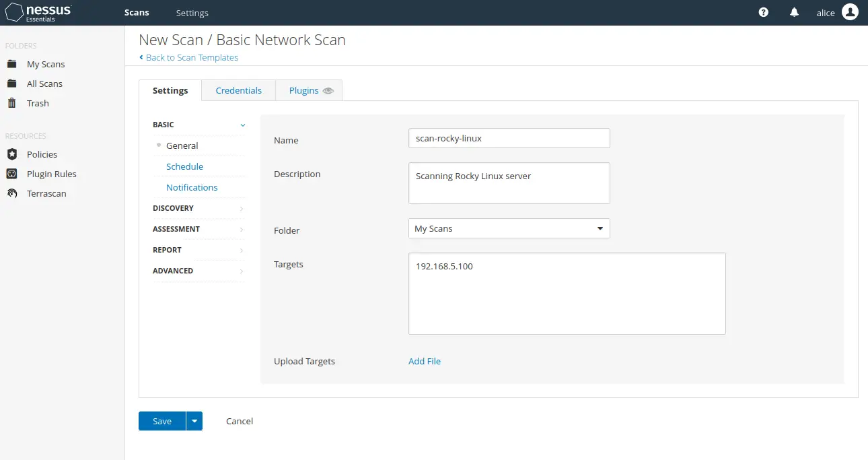Click the Save button

pos(162,421)
